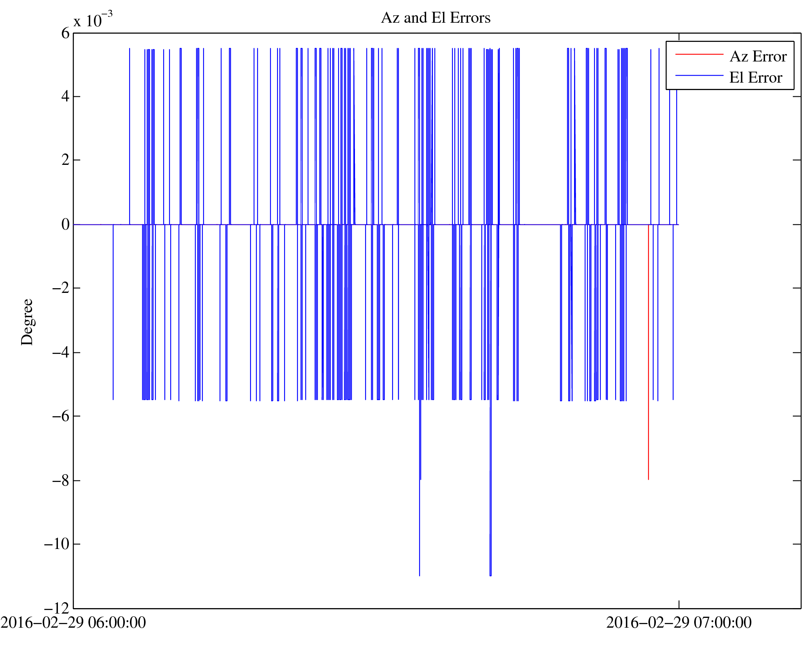812x659 pixels.
Task: Click the y-axis tick label 0
Action: click(x=65, y=225)
